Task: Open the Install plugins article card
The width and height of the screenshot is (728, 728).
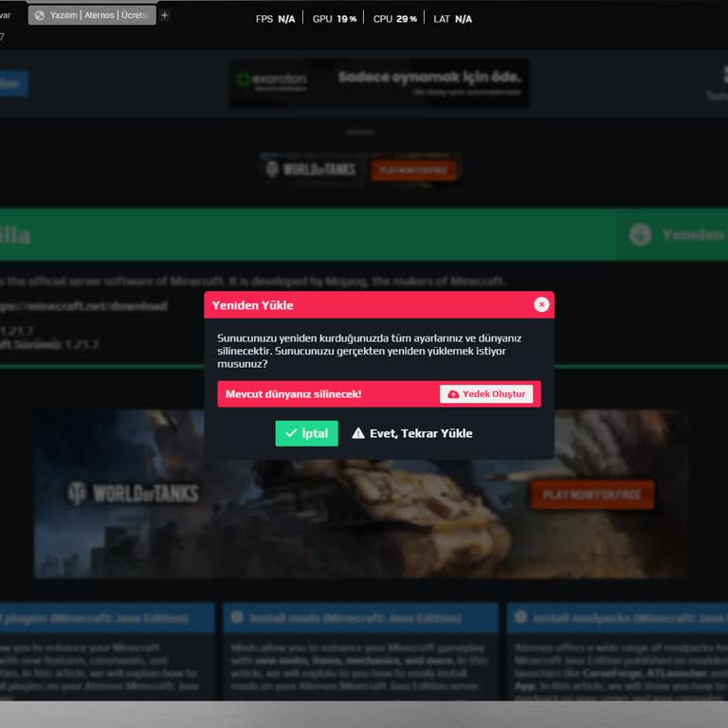Action: pos(107,651)
